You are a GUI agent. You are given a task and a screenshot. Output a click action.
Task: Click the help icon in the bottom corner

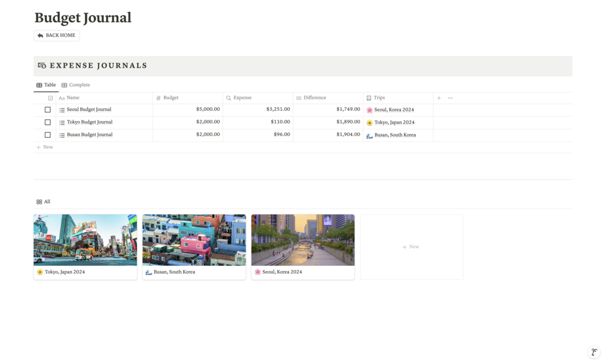coord(594,352)
